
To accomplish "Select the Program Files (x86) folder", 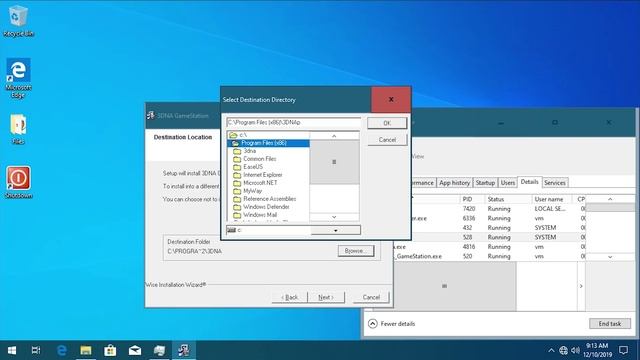I will tap(268, 143).
